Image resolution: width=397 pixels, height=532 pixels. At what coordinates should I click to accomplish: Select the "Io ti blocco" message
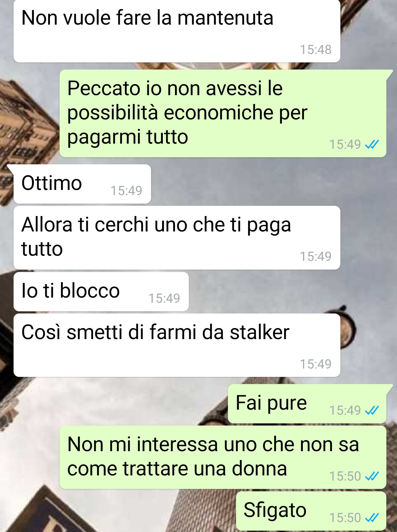tap(101, 292)
